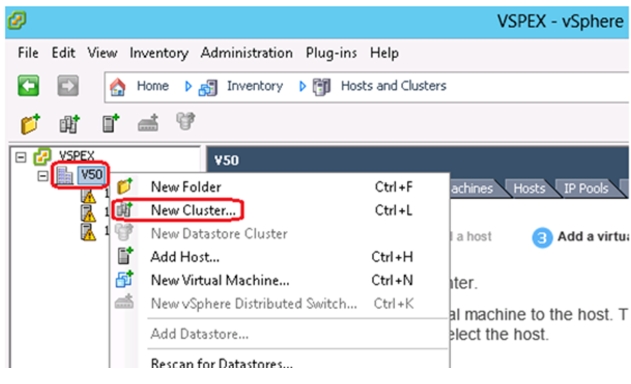
Task: Click the vSphere client title bar icon
Action: click(16, 20)
